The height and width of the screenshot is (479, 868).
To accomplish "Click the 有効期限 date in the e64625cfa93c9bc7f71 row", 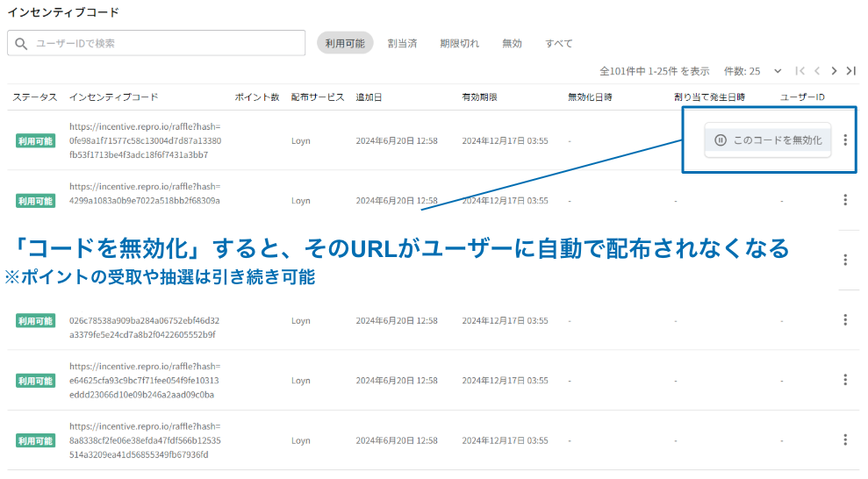I will [x=505, y=381].
